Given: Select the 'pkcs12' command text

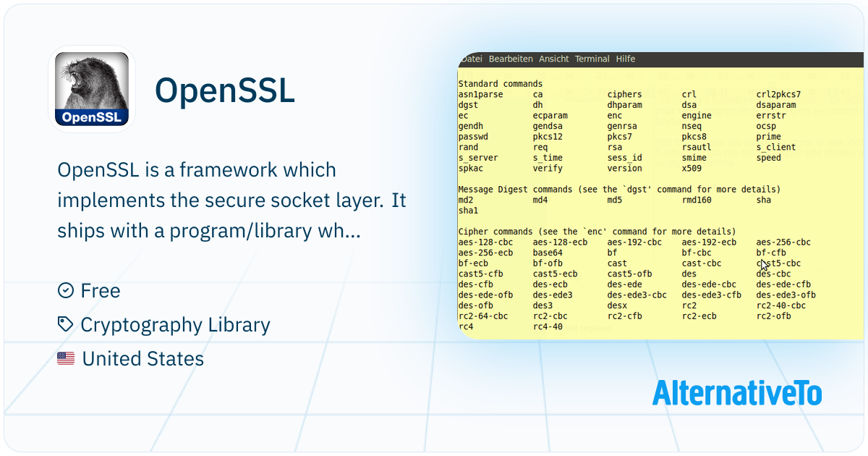Looking at the screenshot, I should (x=548, y=137).
